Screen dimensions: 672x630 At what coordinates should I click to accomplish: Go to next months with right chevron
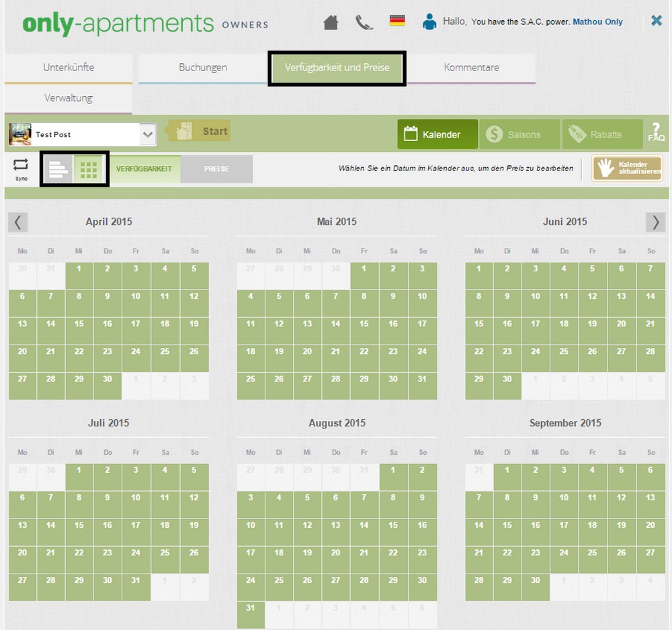click(x=655, y=222)
